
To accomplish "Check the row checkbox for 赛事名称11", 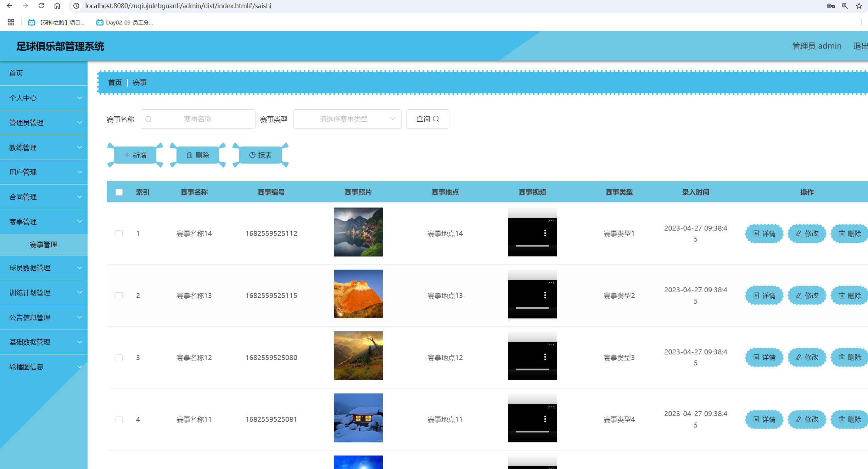I will click(x=119, y=420).
